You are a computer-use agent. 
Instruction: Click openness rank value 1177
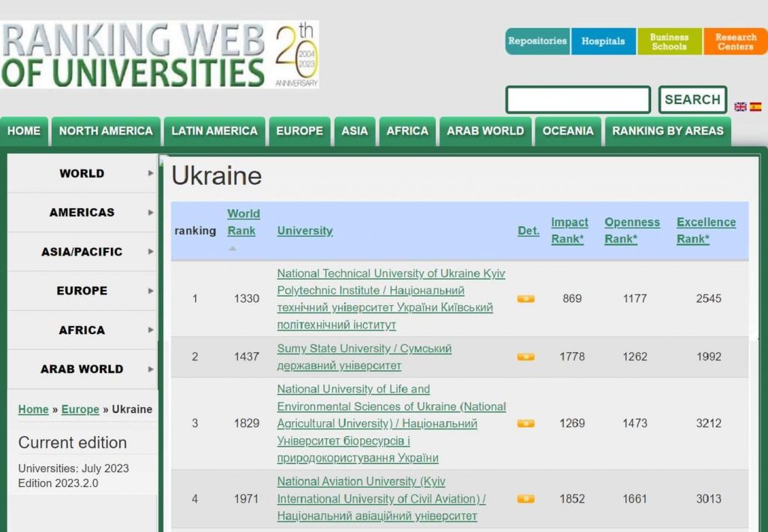click(634, 298)
